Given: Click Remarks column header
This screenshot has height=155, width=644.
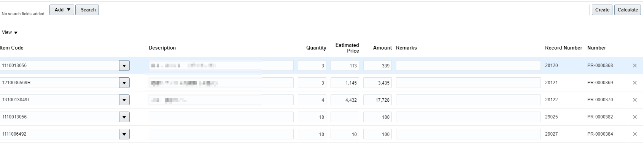Looking at the screenshot, I should [406, 48].
